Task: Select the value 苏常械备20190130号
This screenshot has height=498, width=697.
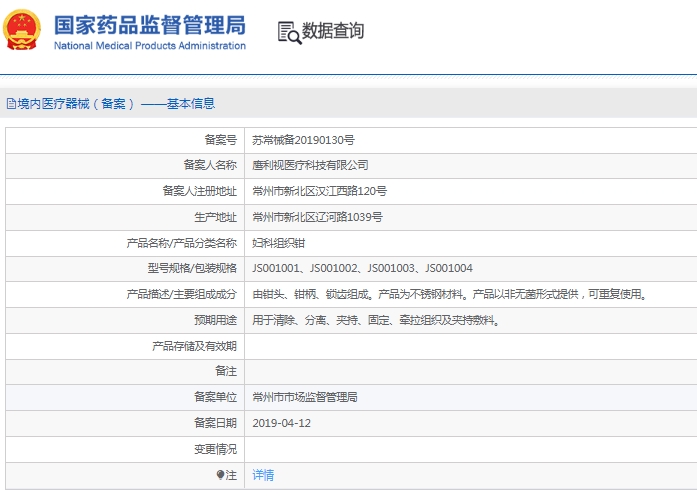Action: (x=303, y=140)
